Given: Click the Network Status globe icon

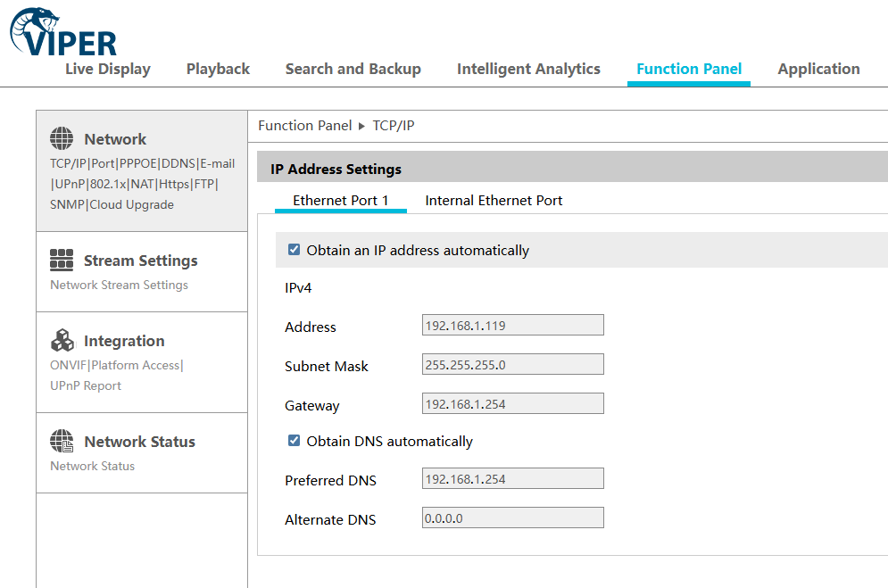Looking at the screenshot, I should 62,442.
